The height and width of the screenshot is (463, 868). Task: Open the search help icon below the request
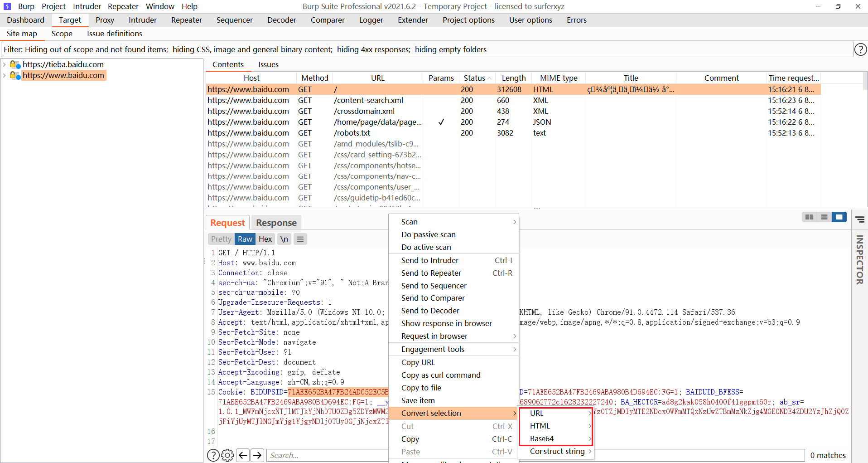click(x=213, y=455)
